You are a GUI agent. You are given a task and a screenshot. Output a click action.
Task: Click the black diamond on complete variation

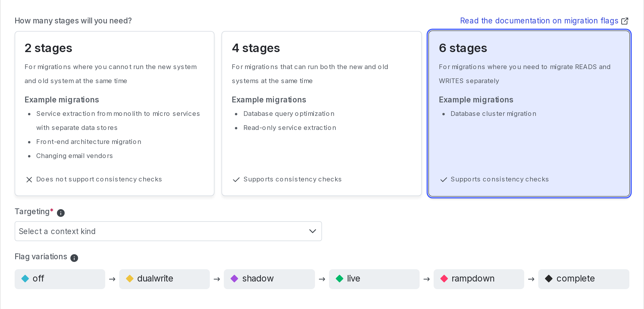[x=549, y=279]
